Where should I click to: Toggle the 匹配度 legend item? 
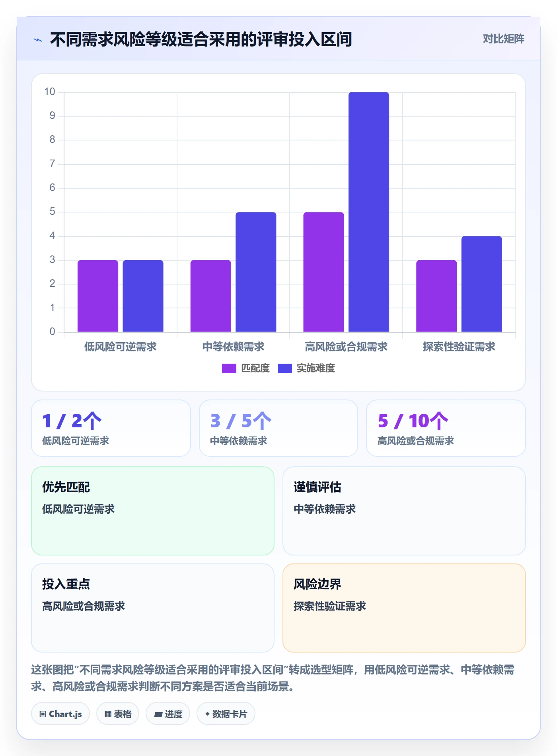pyautogui.click(x=246, y=368)
